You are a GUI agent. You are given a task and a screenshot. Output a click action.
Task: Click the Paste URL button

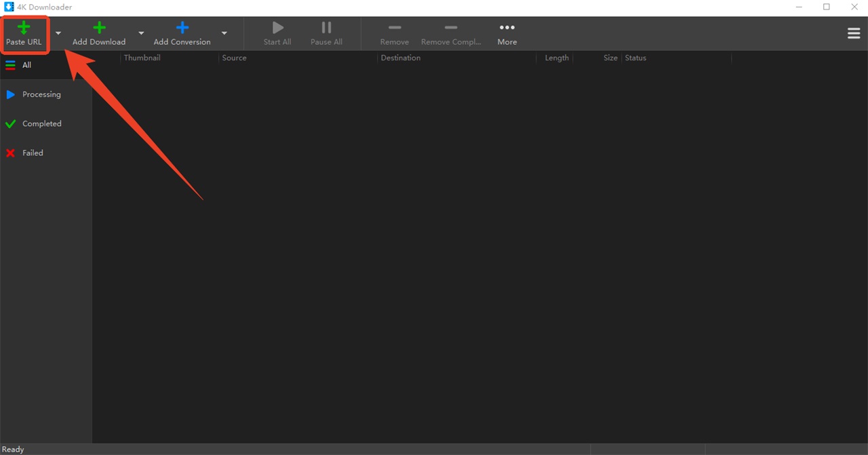pyautogui.click(x=24, y=34)
